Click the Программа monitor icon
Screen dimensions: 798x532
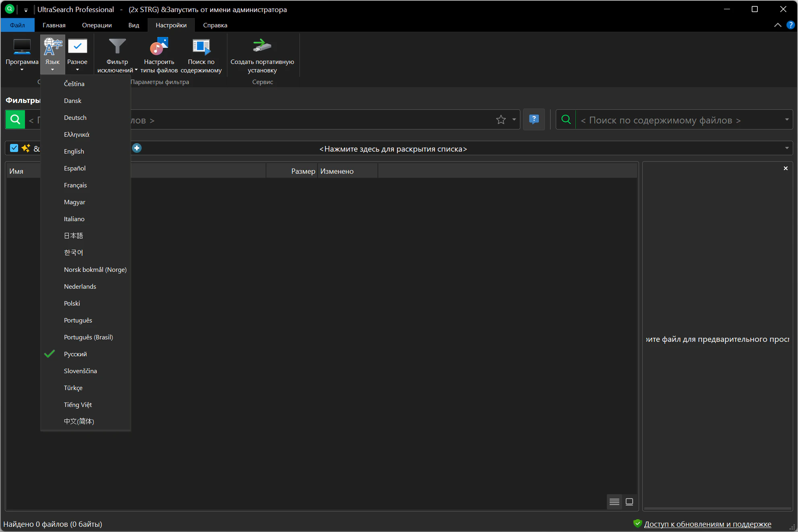click(22, 47)
